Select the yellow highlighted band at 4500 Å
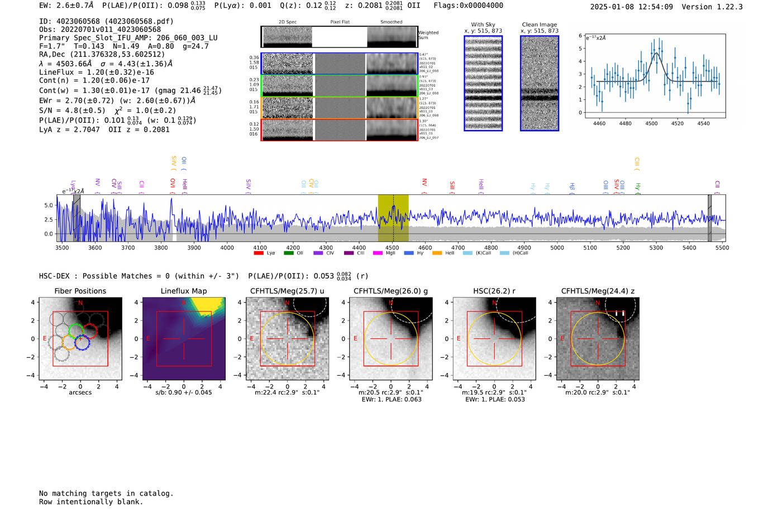The image size is (782, 532). (393, 218)
